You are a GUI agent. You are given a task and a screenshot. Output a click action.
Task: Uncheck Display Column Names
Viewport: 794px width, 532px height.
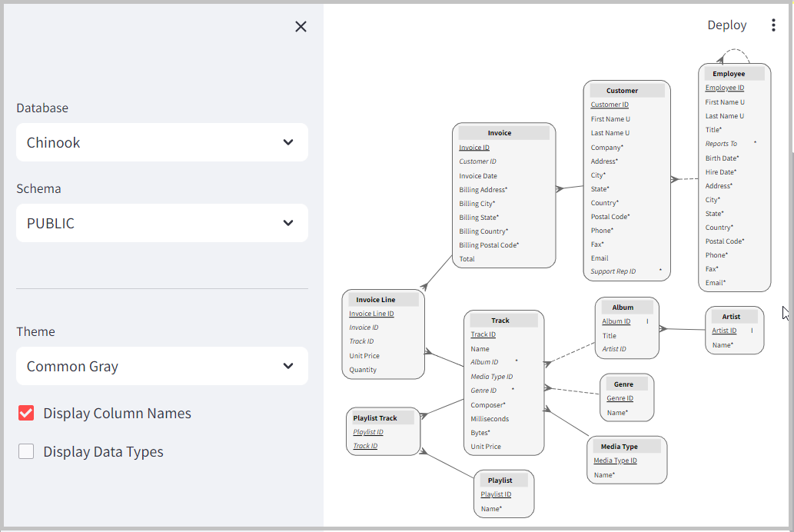(26, 413)
